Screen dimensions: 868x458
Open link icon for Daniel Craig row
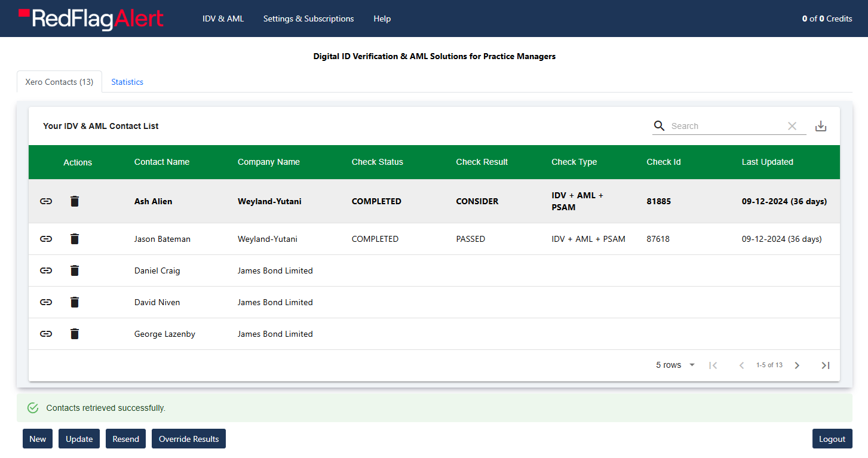[x=46, y=271]
